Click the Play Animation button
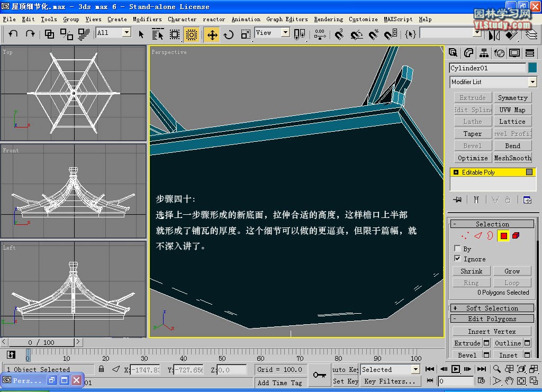 coord(456,369)
